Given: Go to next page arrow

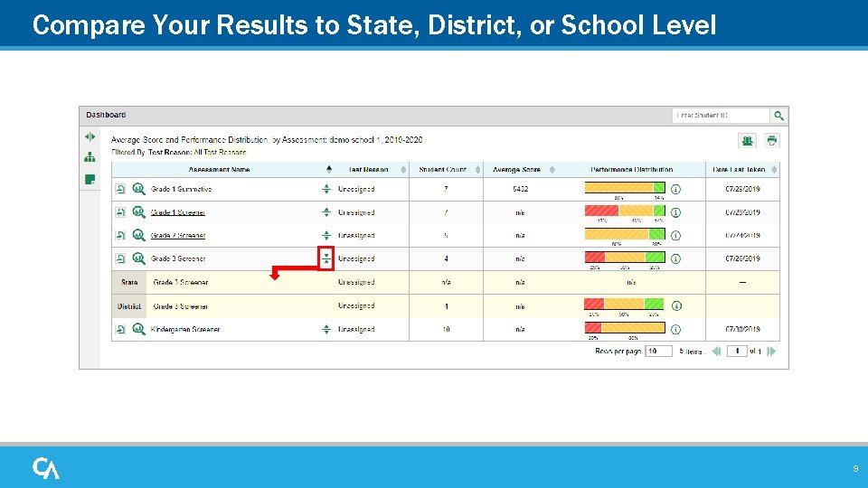Looking at the screenshot, I should coord(771,352).
